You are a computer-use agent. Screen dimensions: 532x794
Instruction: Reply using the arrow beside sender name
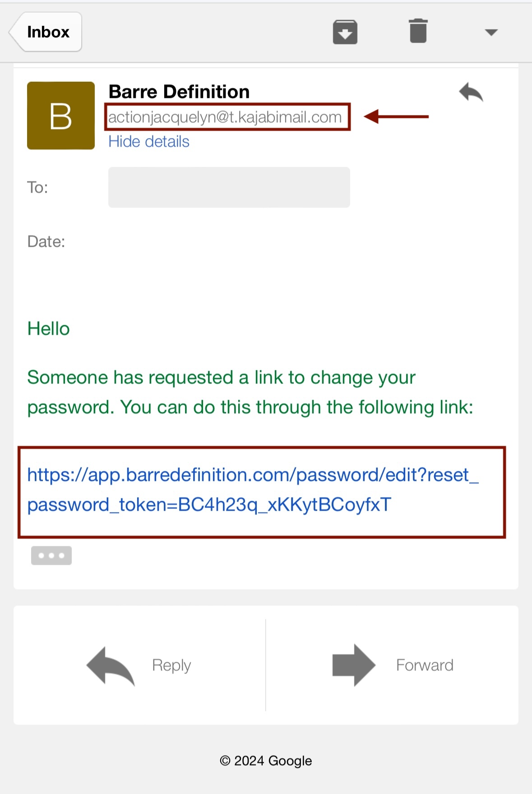click(x=471, y=92)
